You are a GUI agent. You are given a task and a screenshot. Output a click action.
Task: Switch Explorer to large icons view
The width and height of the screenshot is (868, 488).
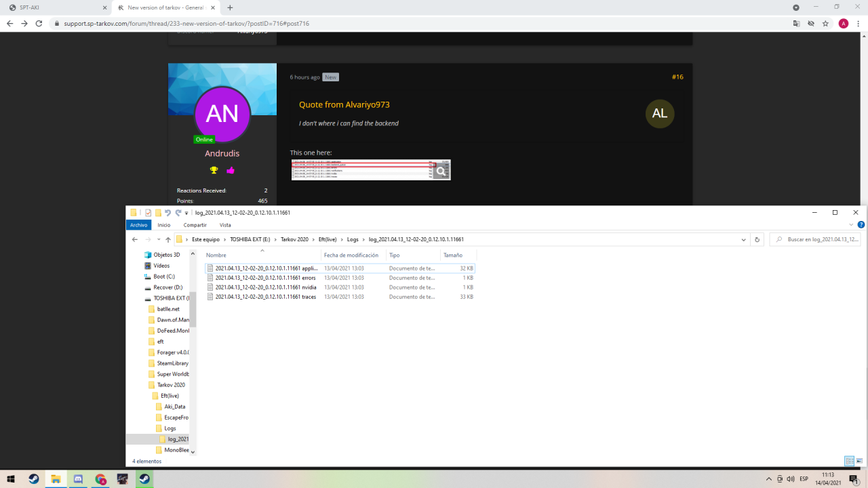pyautogui.click(x=859, y=461)
